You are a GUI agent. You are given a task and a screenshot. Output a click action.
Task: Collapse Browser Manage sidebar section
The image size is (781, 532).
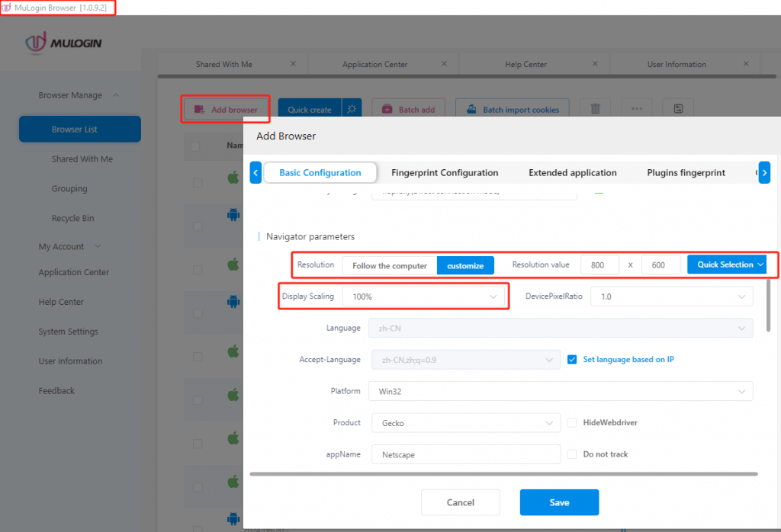pos(79,95)
